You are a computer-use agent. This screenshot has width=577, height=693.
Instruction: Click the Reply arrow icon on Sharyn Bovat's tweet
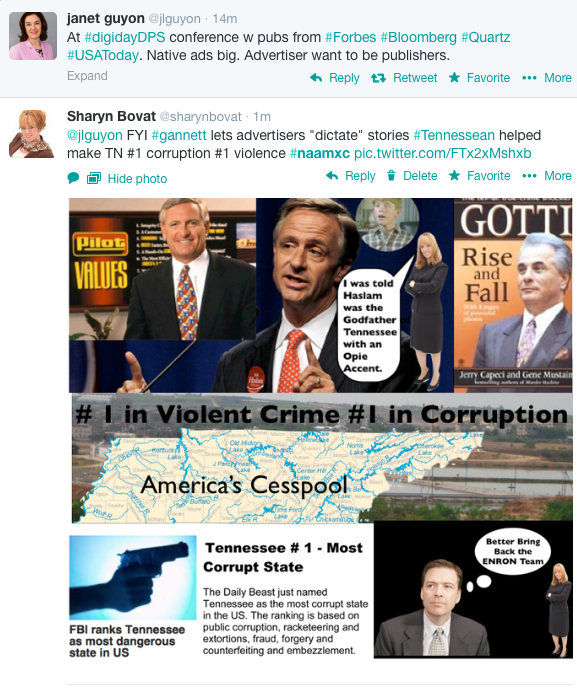[x=332, y=176]
